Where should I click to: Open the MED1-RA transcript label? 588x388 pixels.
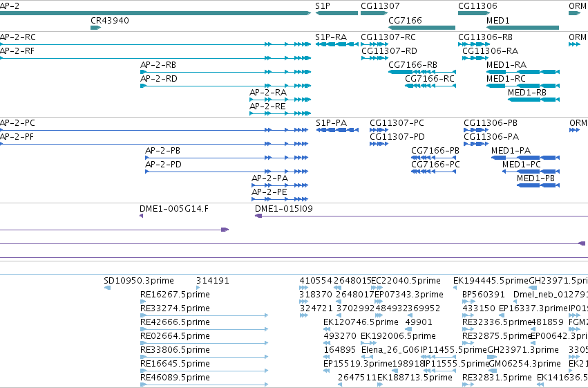click(x=506, y=65)
